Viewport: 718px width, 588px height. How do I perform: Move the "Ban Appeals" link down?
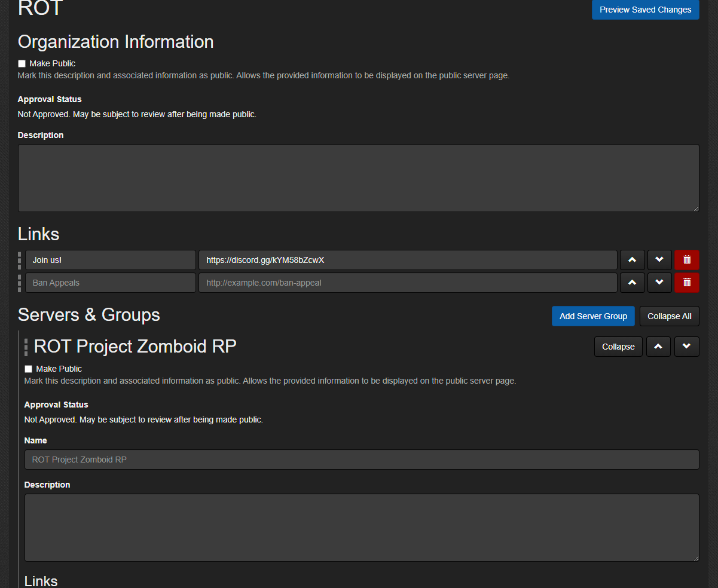(659, 282)
